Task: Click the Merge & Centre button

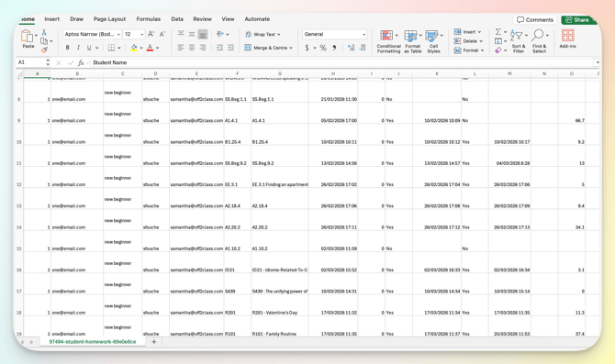Action: tap(269, 48)
